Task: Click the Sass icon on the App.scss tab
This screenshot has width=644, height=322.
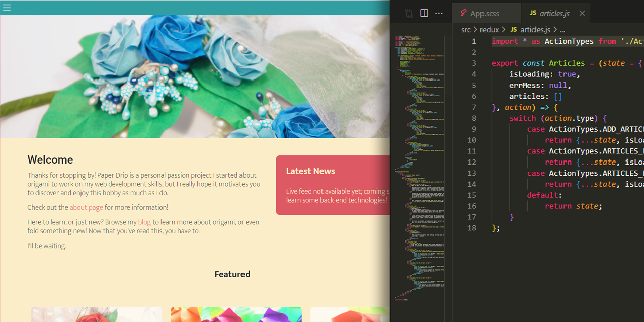Action: click(463, 13)
